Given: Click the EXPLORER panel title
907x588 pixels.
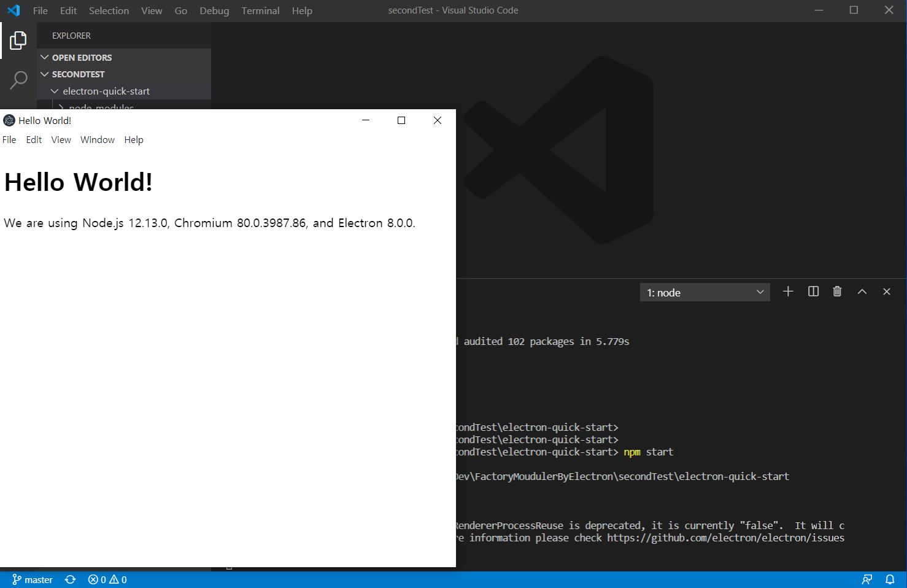Looking at the screenshot, I should point(71,36).
